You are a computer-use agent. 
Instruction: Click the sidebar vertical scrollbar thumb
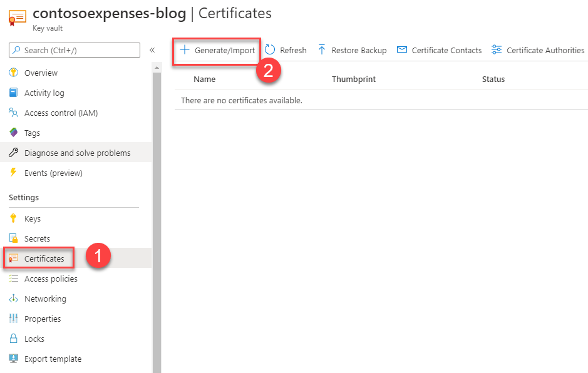pos(157,223)
